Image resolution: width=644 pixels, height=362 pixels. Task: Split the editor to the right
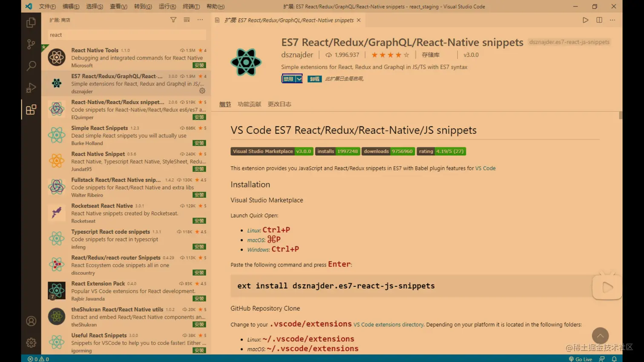point(599,20)
